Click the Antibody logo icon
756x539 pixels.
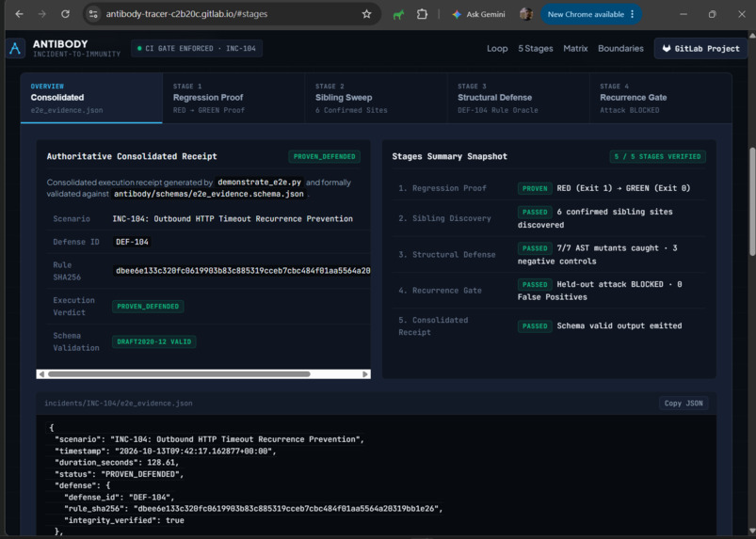(x=15, y=48)
